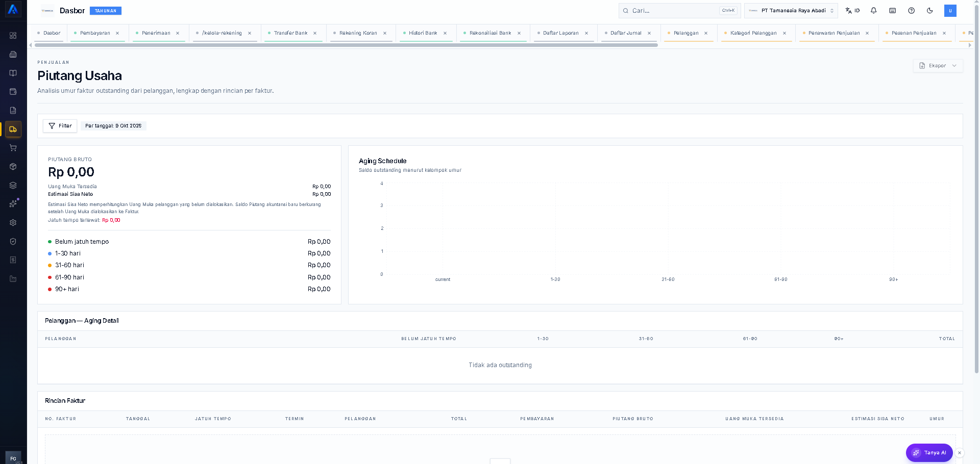The height and width of the screenshot is (464, 980).
Task: Focus the Cari search field
Action: 679,11
